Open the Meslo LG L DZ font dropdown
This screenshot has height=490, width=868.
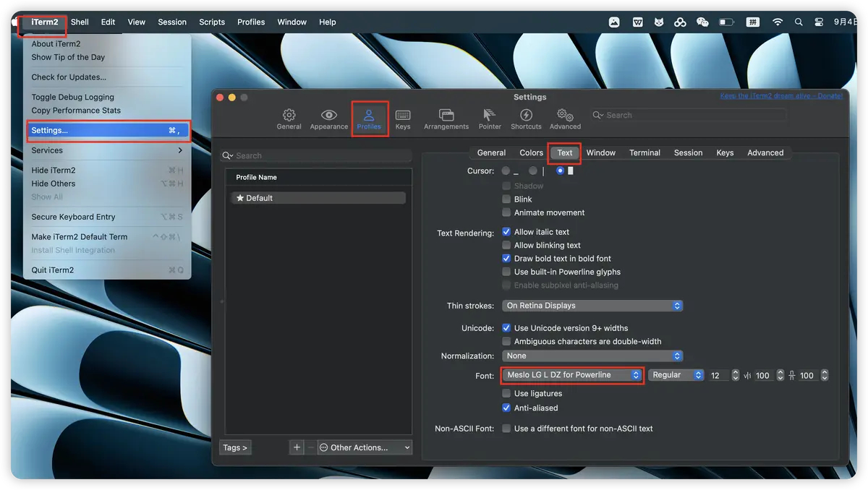(572, 375)
